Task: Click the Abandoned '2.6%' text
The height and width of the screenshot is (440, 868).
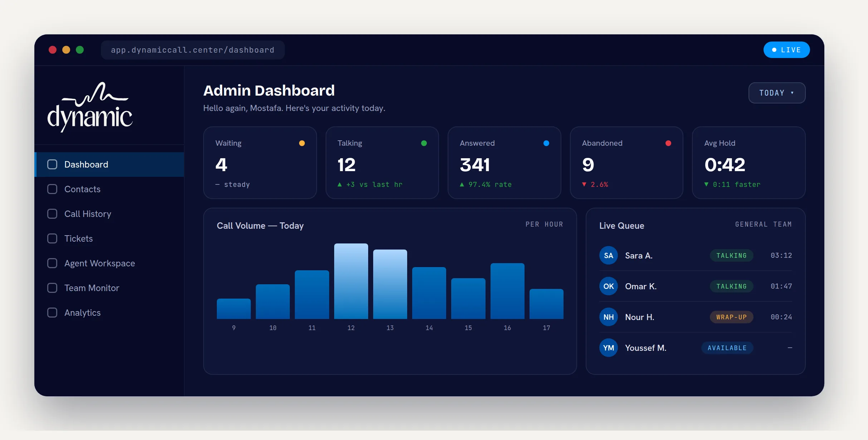Action: point(599,184)
